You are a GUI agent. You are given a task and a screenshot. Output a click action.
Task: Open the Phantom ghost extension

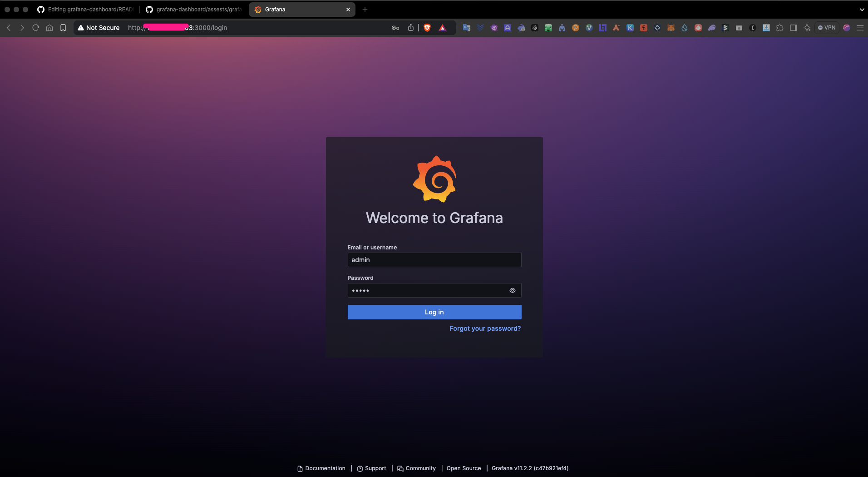pyautogui.click(x=711, y=28)
